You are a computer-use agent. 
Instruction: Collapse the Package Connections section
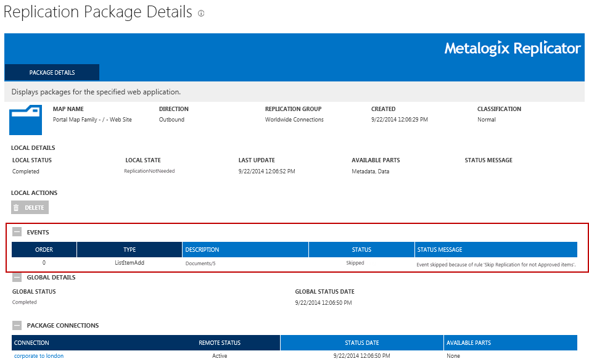17,326
